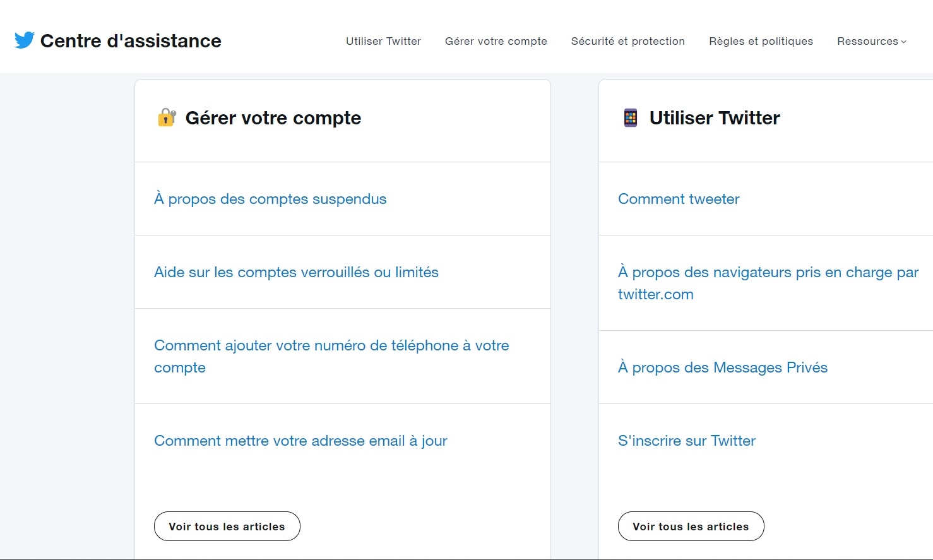Open À propos des navigateurs pris en charge article

[x=768, y=283]
